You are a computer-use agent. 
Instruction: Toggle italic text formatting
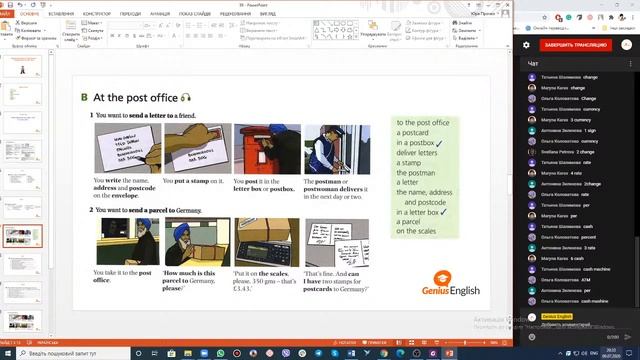click(x=119, y=36)
